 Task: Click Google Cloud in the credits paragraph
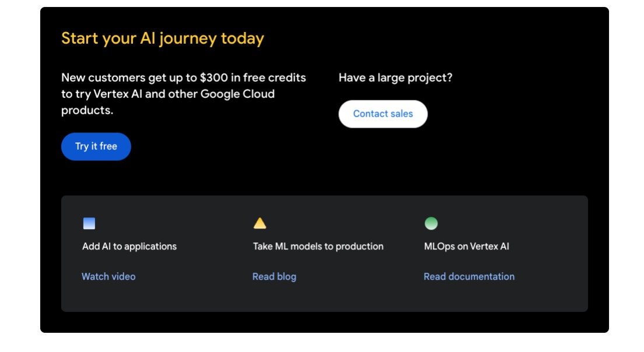point(237,94)
